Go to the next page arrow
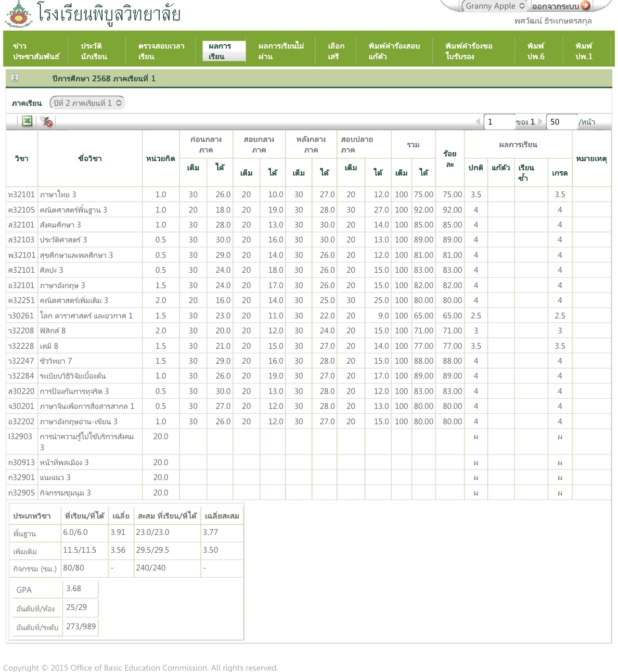This screenshot has width=618, height=672. pyautogui.click(x=541, y=122)
